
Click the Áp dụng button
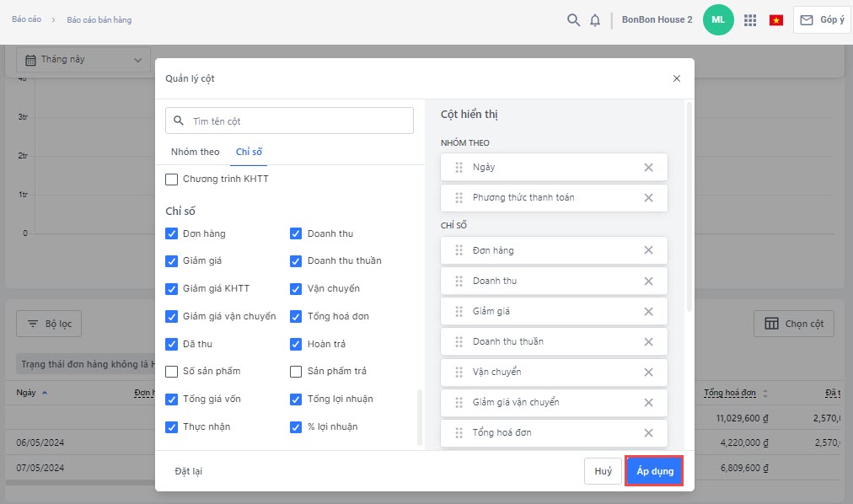(x=654, y=471)
